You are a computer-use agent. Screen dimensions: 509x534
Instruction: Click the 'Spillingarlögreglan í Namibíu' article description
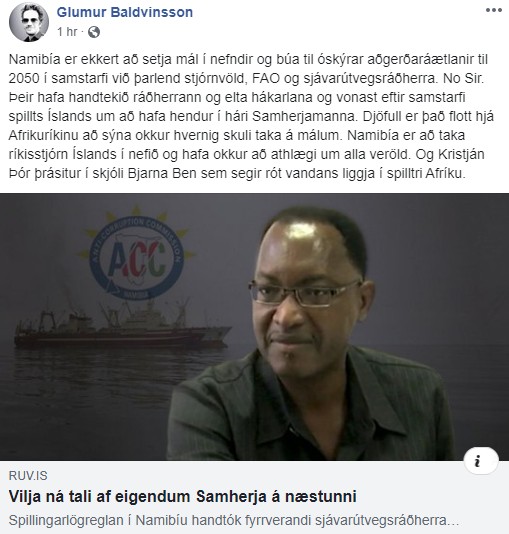coord(234,520)
